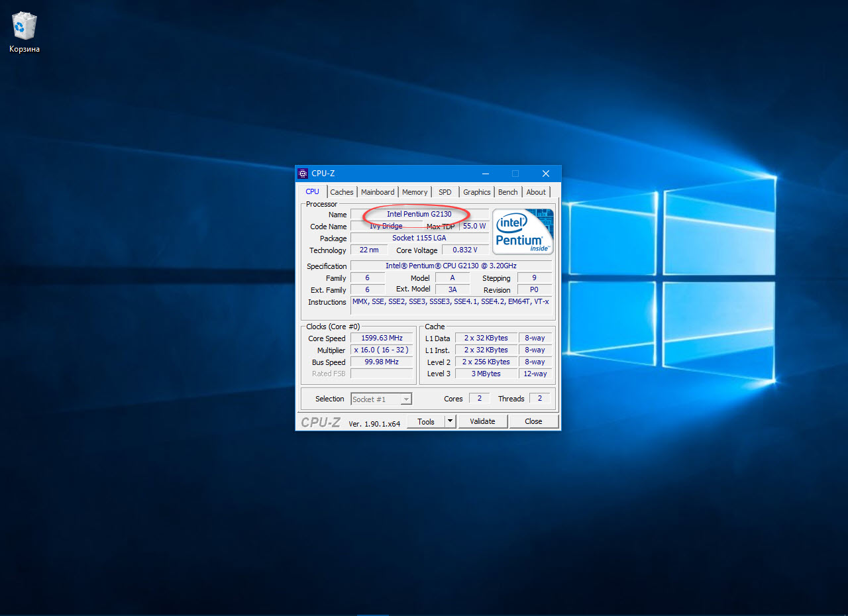Click the Multiplier value x 16.0
848x616 pixels.
[x=382, y=350]
